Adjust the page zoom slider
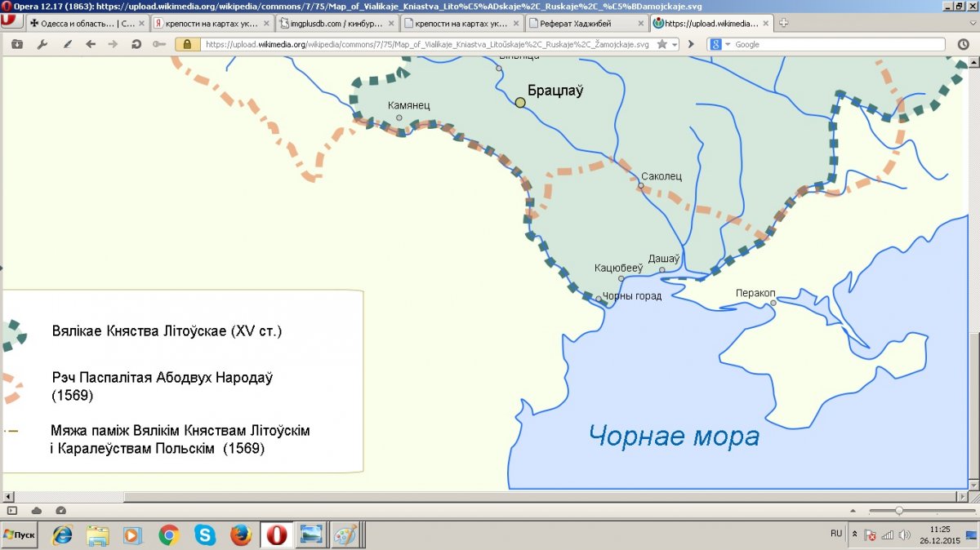This screenshot has width=980, height=550. tap(898, 510)
